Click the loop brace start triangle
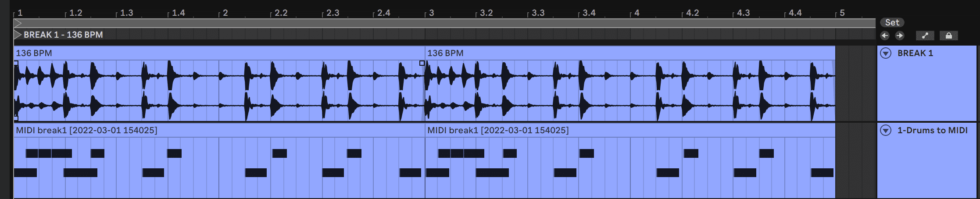 [x=18, y=23]
